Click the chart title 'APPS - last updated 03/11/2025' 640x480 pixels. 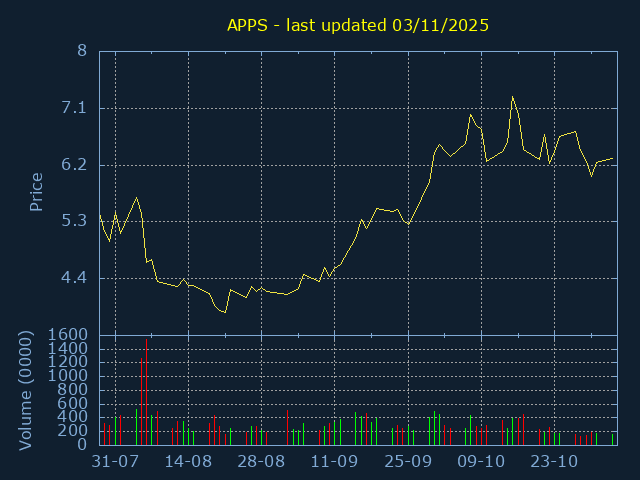point(357,26)
